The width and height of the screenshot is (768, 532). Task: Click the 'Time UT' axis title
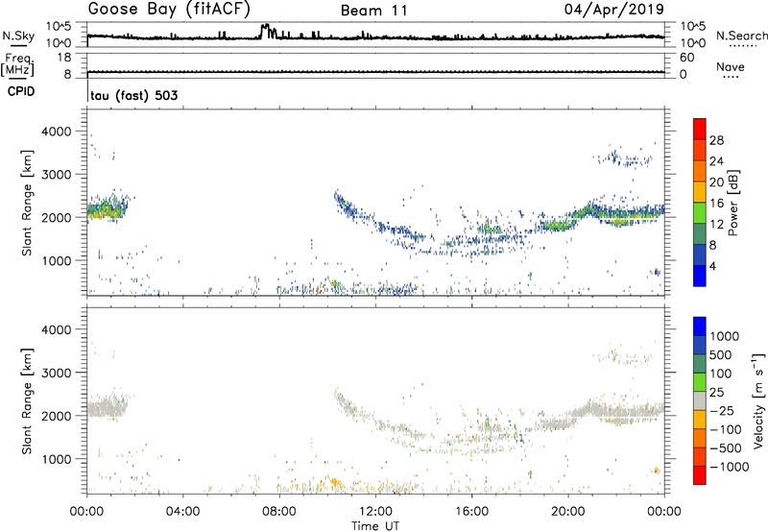[x=375, y=526]
